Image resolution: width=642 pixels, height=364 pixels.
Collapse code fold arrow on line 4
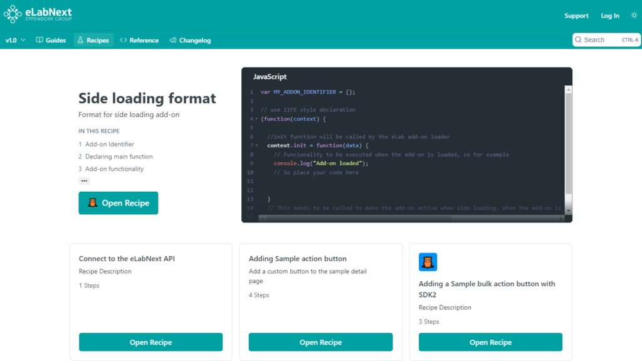tap(256, 119)
